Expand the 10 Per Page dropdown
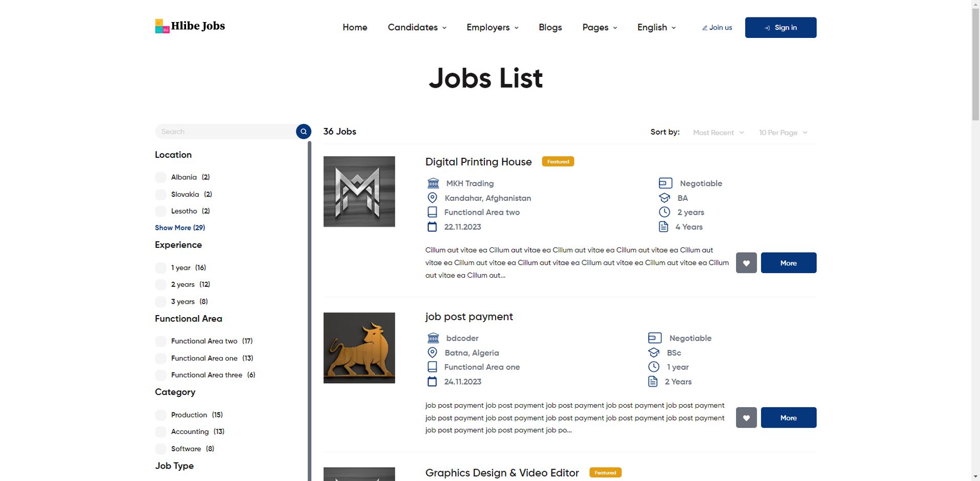980x481 pixels. point(783,133)
